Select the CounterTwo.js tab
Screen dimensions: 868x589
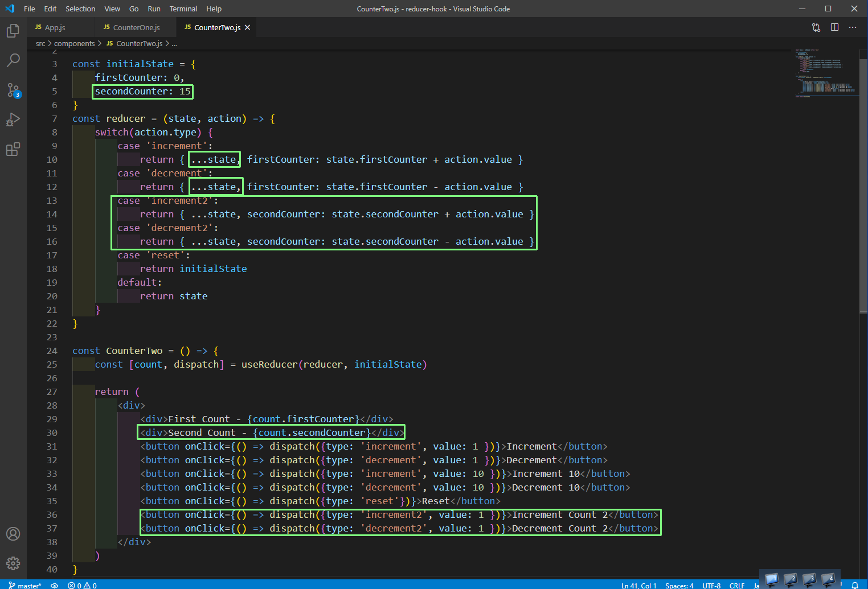(x=216, y=27)
